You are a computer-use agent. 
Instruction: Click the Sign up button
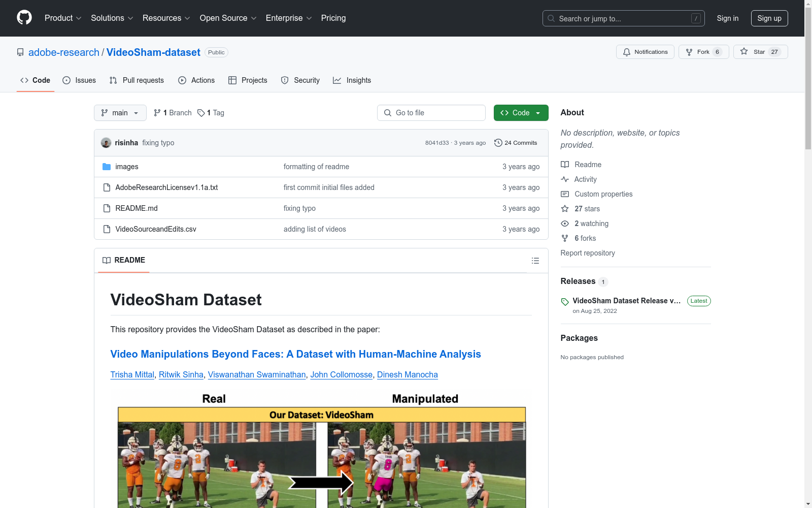pyautogui.click(x=769, y=18)
